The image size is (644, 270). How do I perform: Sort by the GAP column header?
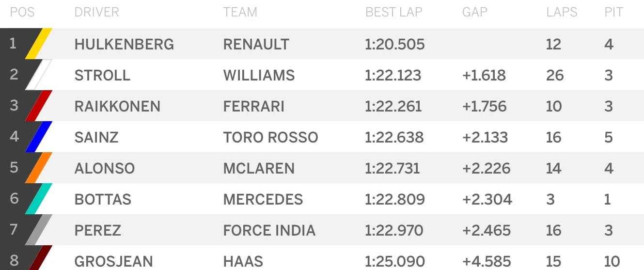[x=474, y=12]
